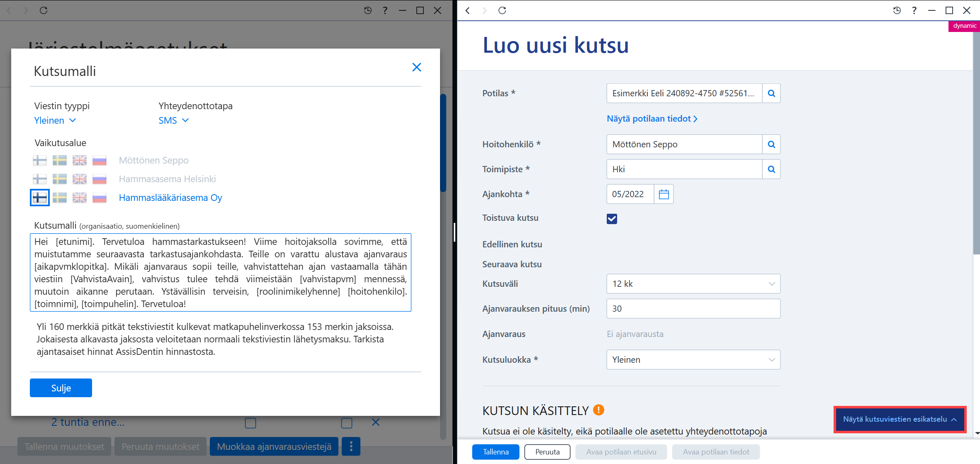
Task: Select Russian flag for Hammaslääkäriasema Oy row
Action: pyautogui.click(x=100, y=198)
